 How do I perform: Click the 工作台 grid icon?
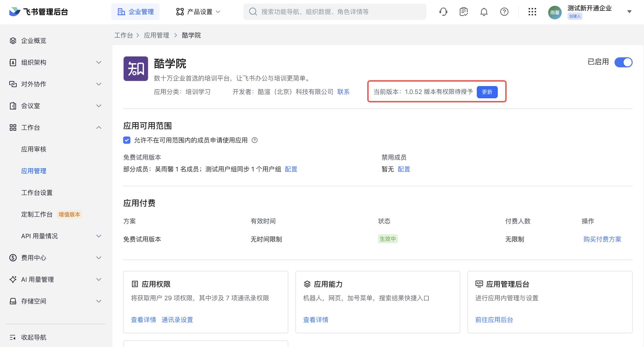[13, 127]
